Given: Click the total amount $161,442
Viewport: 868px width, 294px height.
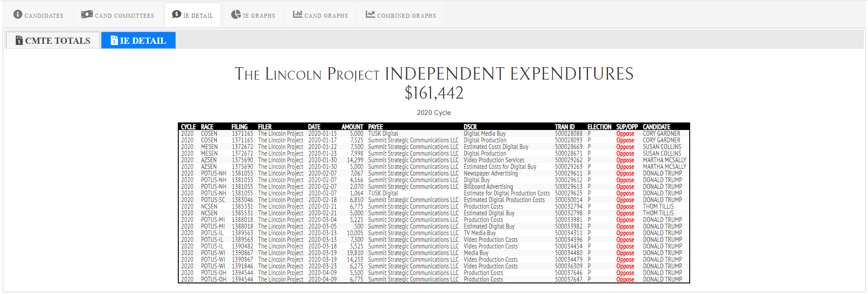Looking at the screenshot, I should (x=434, y=93).
